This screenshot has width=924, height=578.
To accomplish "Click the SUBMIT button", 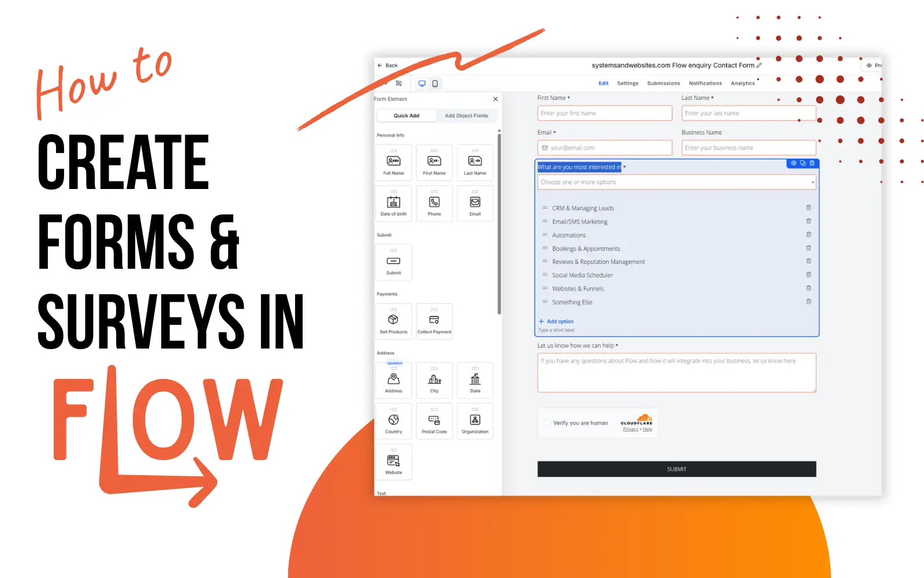I will pos(677,469).
